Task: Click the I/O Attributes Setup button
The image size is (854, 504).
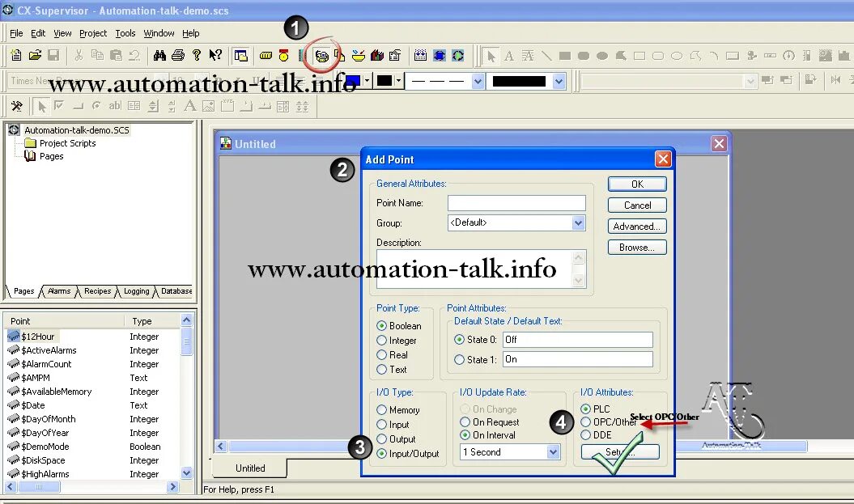Action: (x=620, y=451)
